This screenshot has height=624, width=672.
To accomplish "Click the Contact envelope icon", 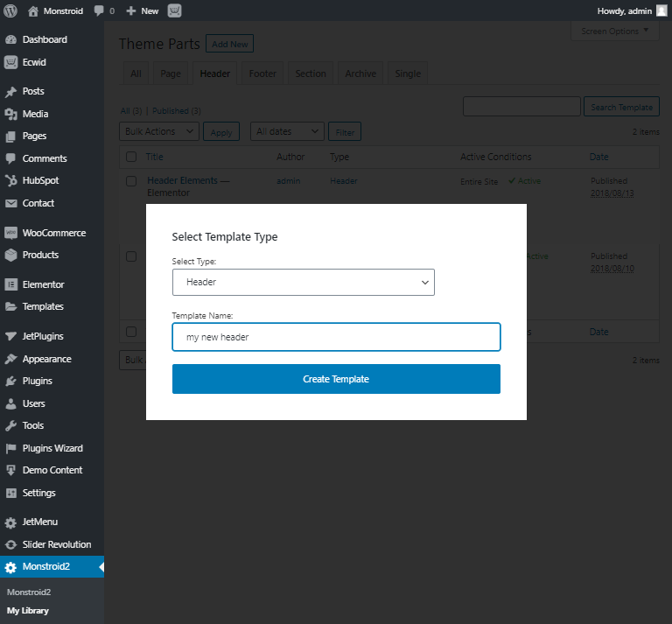I will pyautogui.click(x=11, y=204).
